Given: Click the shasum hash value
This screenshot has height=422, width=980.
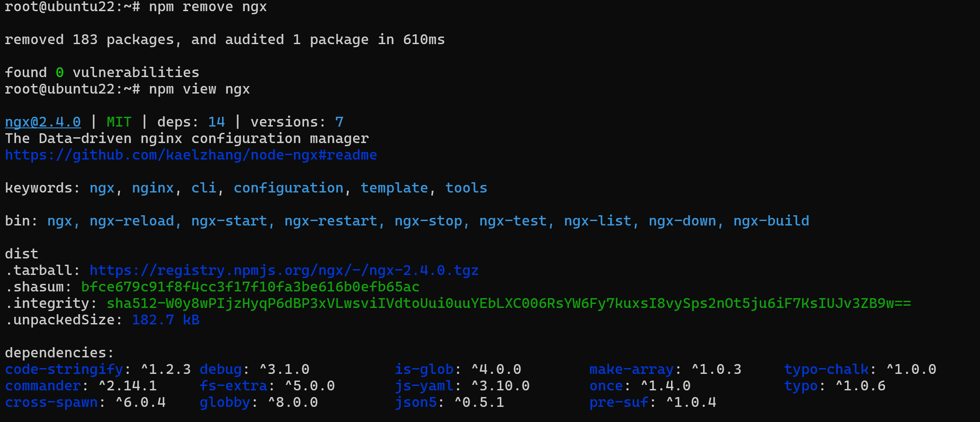Looking at the screenshot, I should (x=250, y=287).
